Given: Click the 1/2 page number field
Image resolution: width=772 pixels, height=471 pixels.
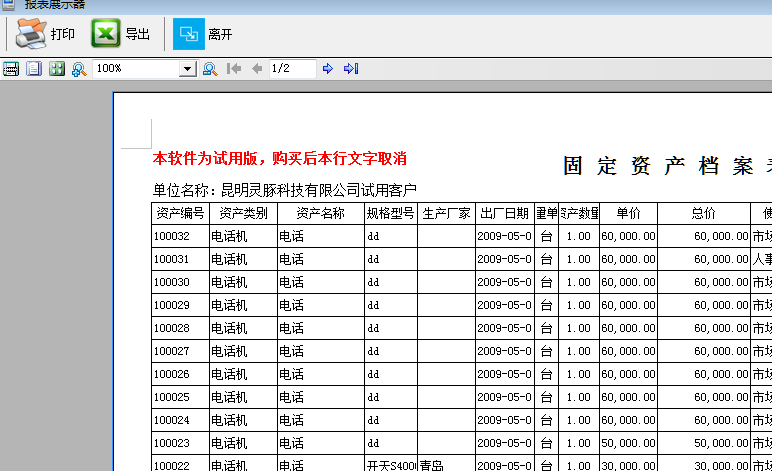Looking at the screenshot, I should click(x=292, y=68).
